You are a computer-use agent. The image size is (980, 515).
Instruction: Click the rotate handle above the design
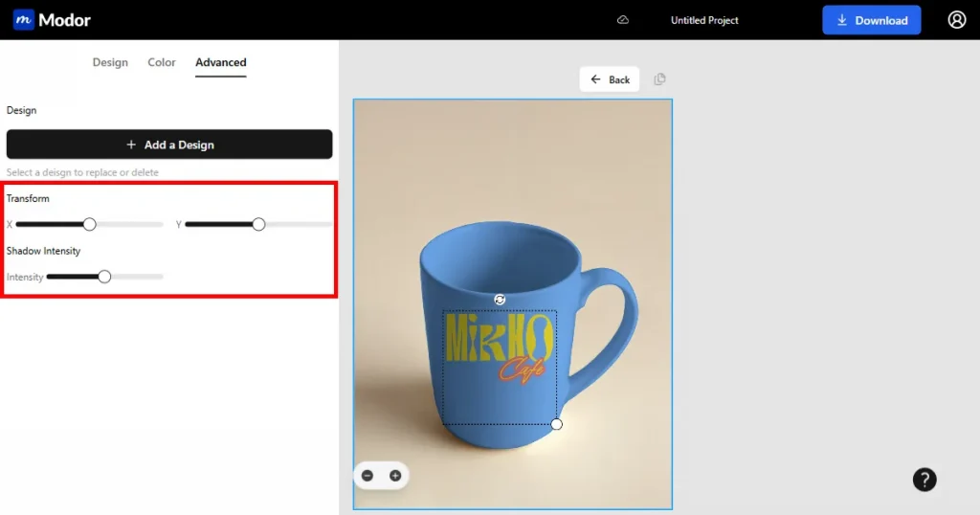click(x=500, y=300)
